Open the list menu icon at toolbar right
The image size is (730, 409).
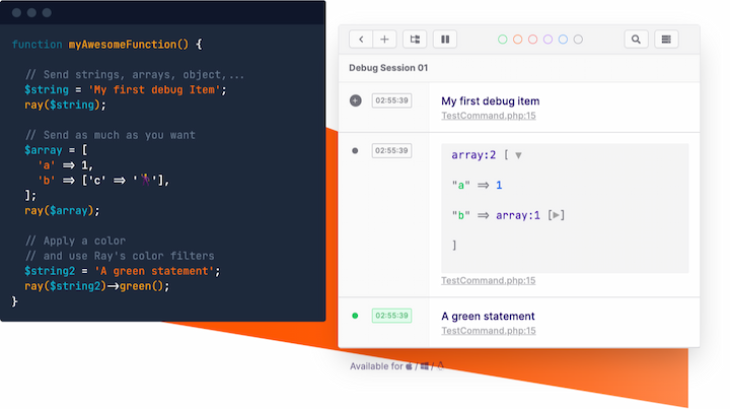(x=666, y=39)
